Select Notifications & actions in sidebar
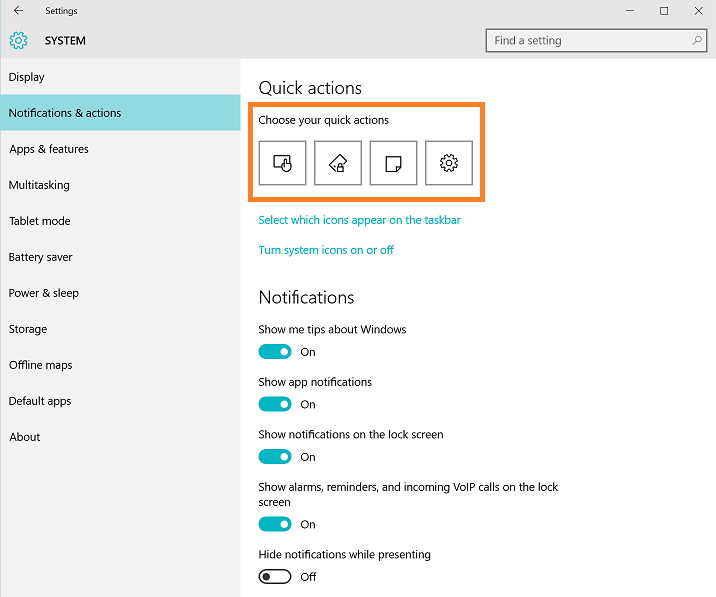The width and height of the screenshot is (716, 597). (121, 113)
